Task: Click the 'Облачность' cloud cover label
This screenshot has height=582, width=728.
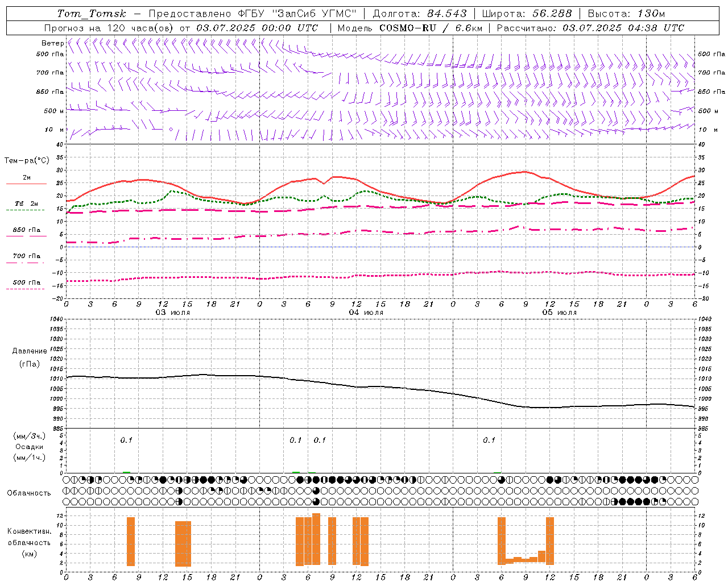Action: point(29,493)
